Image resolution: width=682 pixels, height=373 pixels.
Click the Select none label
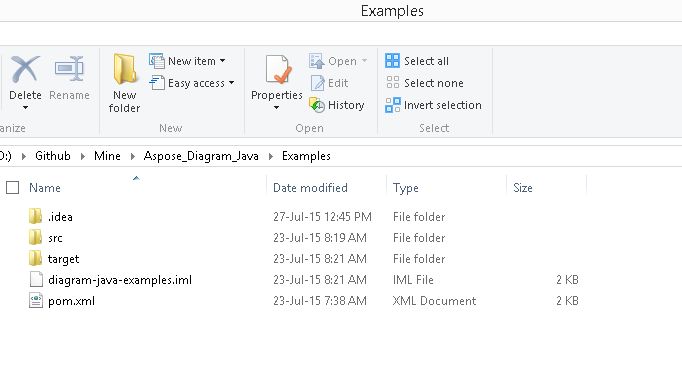pos(434,83)
